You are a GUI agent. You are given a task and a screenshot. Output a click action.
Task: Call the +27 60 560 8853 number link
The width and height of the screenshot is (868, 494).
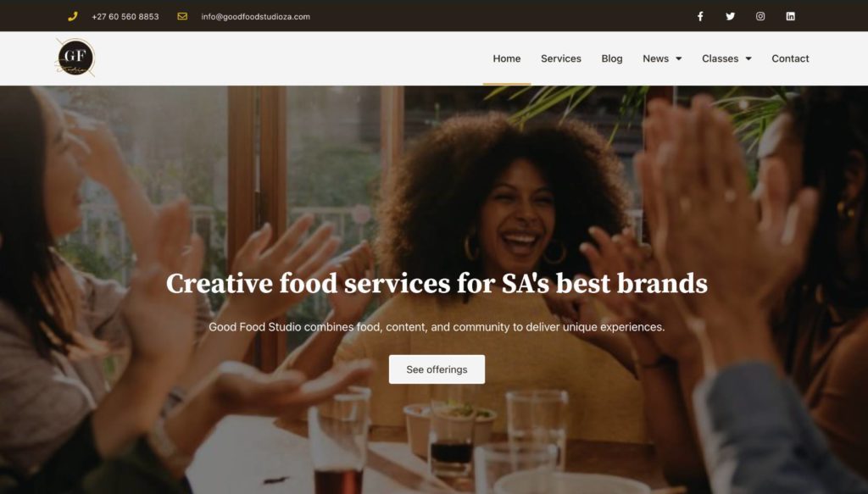pyautogui.click(x=125, y=17)
